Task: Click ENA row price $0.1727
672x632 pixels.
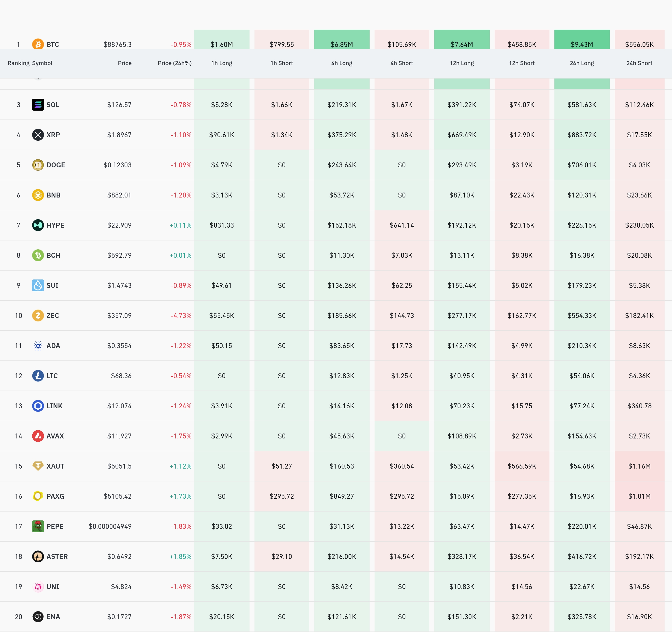Action: click(x=119, y=617)
